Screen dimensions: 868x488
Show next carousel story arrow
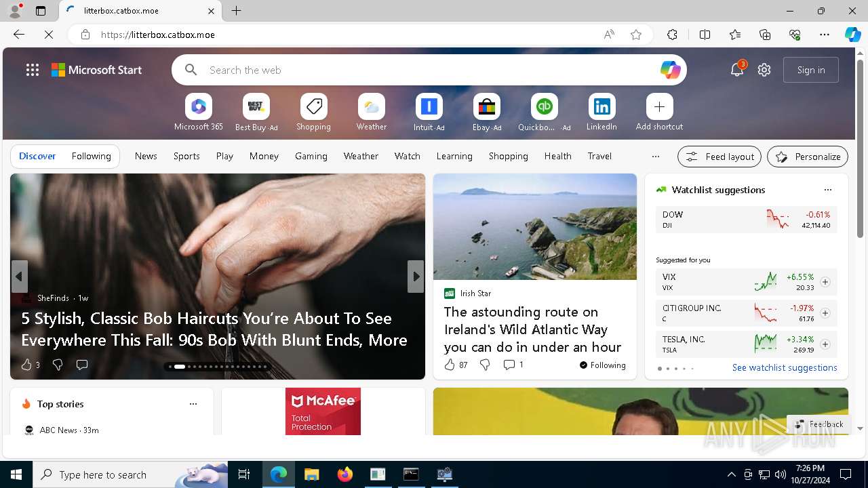[416, 277]
